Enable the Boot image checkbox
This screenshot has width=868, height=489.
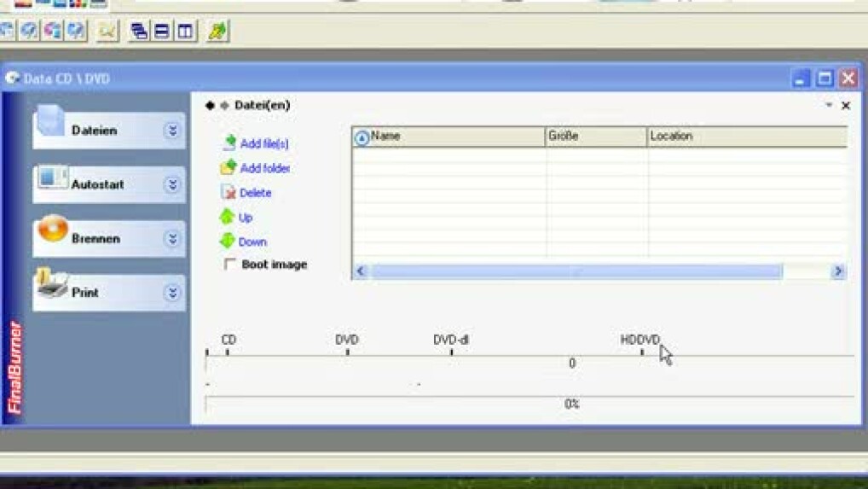pos(230,265)
